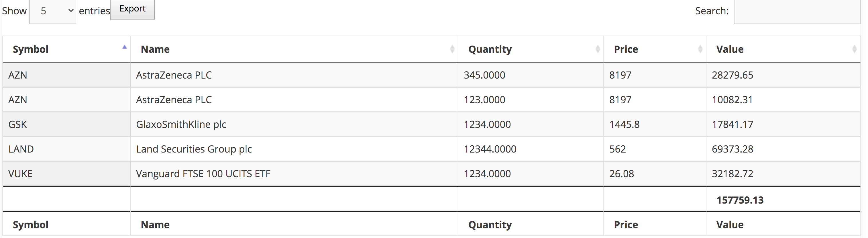Click the footer Symbol column label
868x238 pixels.
pos(31,225)
